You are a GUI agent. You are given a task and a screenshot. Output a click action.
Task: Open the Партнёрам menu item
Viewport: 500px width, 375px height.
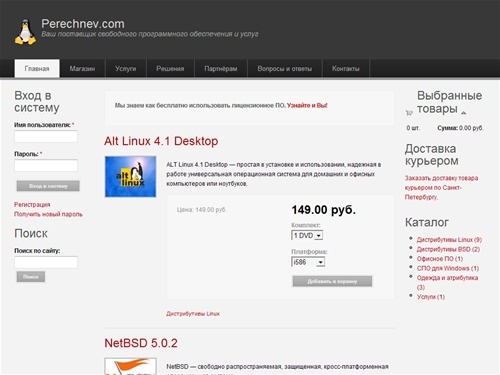click(x=221, y=68)
